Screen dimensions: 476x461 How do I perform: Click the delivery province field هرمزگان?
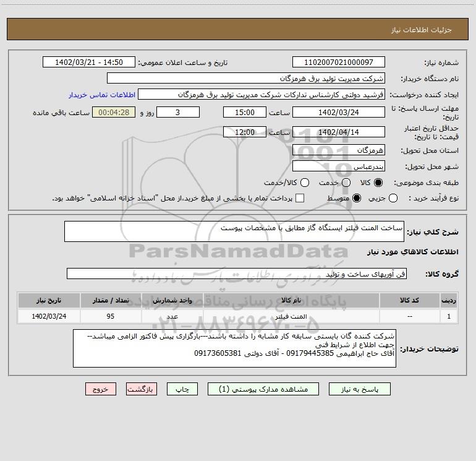point(339,150)
